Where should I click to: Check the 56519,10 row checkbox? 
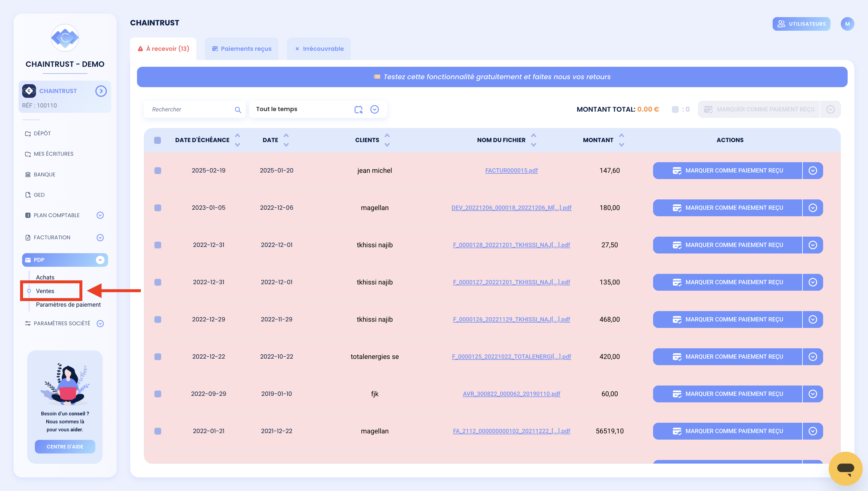[x=157, y=431]
